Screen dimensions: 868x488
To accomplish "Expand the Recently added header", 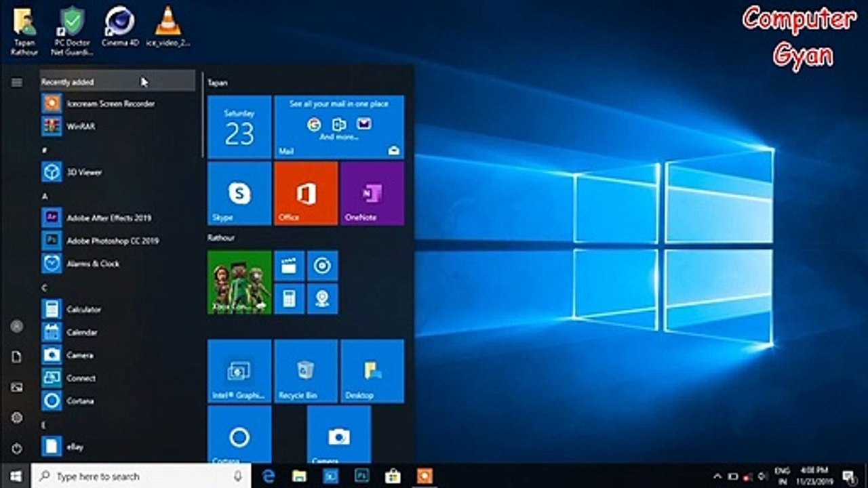I will (118, 81).
